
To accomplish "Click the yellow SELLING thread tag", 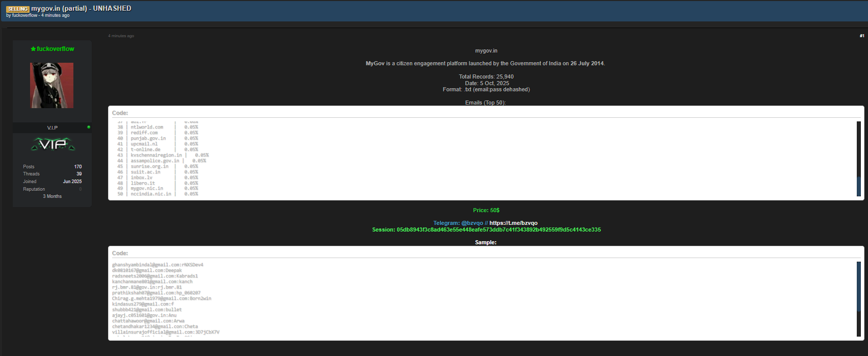I will (18, 9).
